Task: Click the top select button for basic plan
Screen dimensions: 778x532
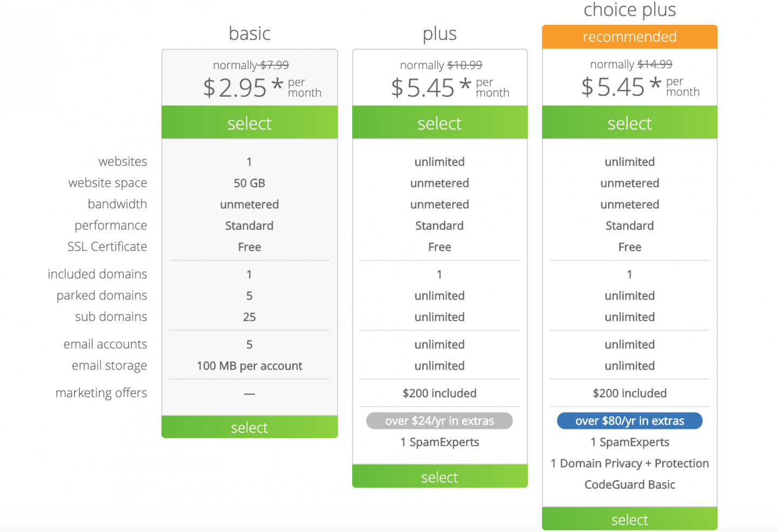Action: click(249, 123)
